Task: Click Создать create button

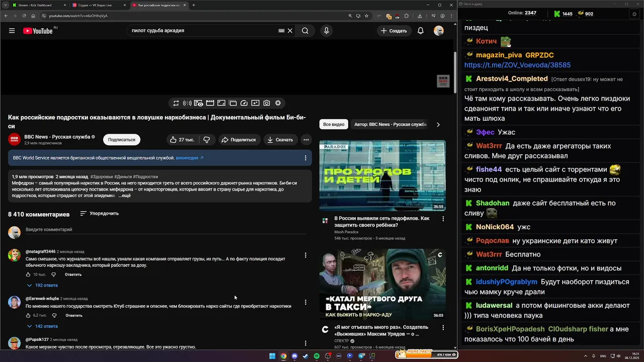Action: (x=394, y=31)
